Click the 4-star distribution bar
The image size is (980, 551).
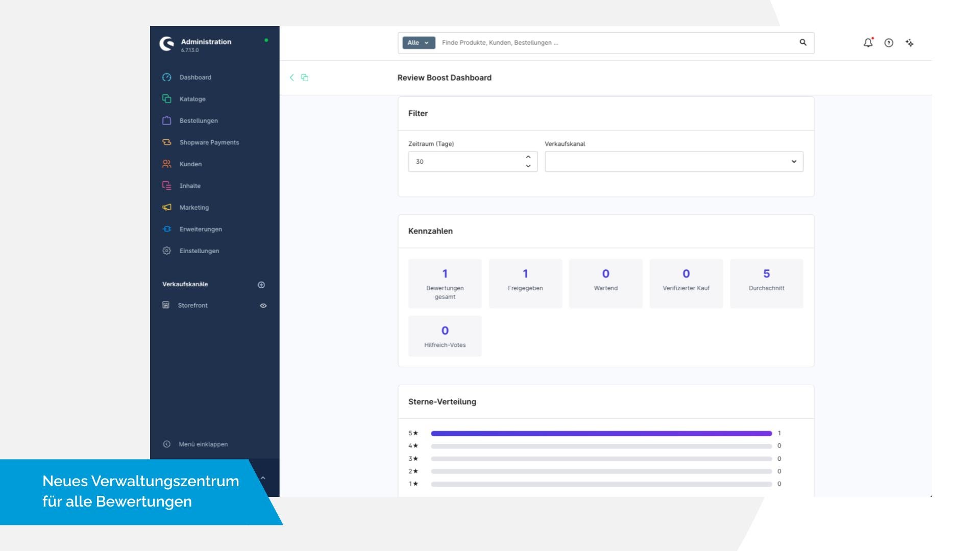[601, 446]
